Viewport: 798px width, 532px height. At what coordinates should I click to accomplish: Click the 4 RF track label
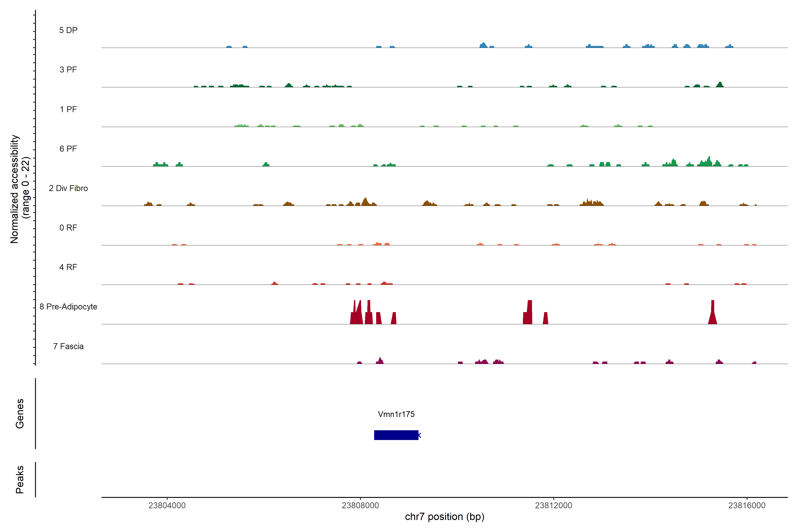(x=68, y=267)
